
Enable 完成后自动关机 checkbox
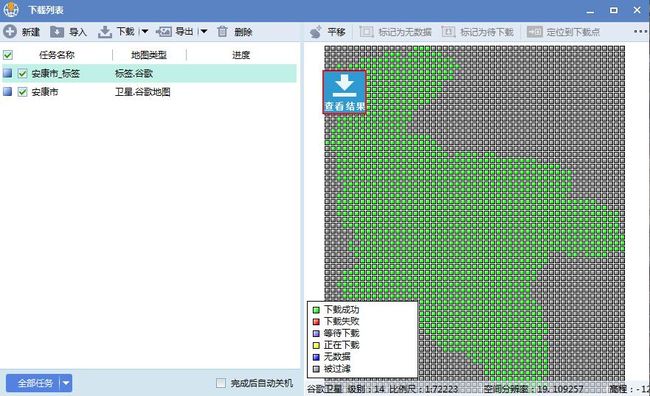click(221, 383)
